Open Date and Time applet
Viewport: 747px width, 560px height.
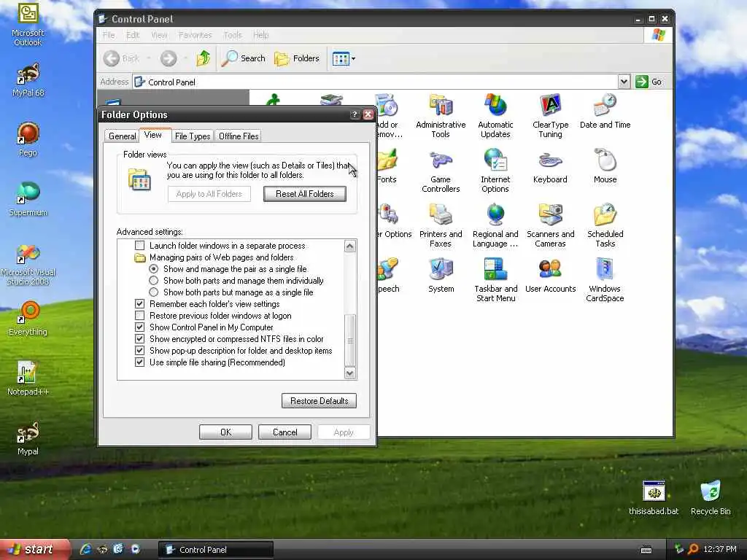pyautogui.click(x=605, y=111)
